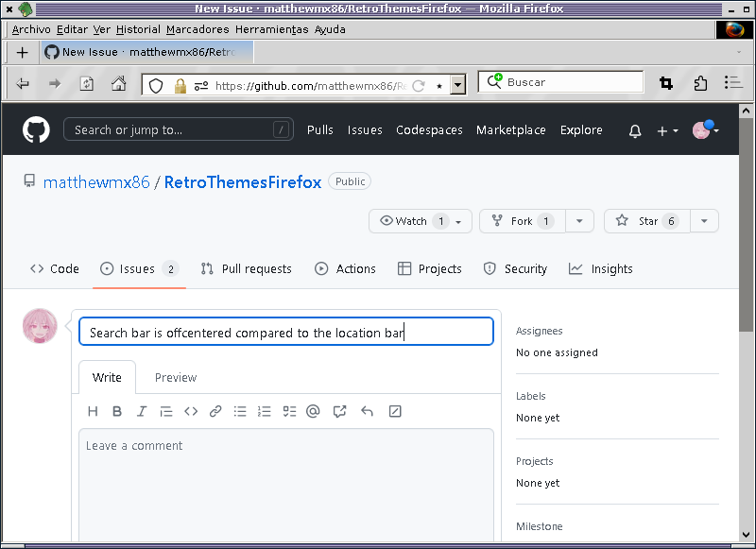Open the Pull requests tab
The width and height of the screenshot is (756, 549).
[247, 269]
